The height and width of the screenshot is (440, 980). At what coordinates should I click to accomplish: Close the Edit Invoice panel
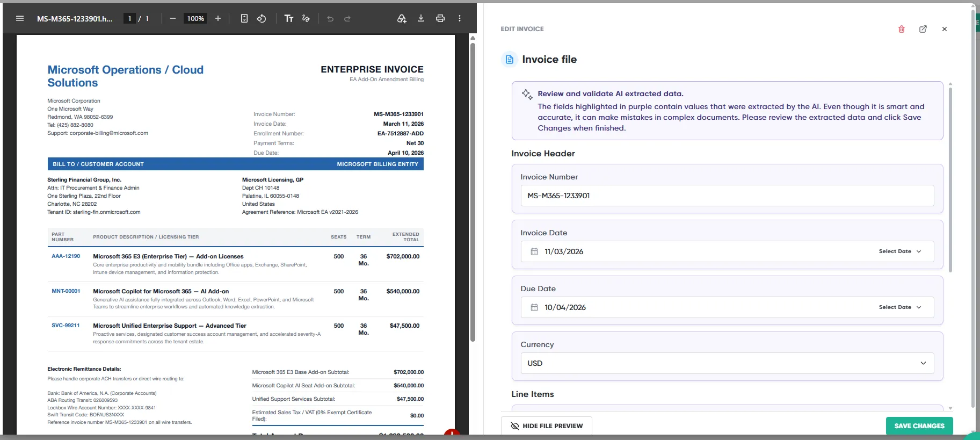coord(945,29)
